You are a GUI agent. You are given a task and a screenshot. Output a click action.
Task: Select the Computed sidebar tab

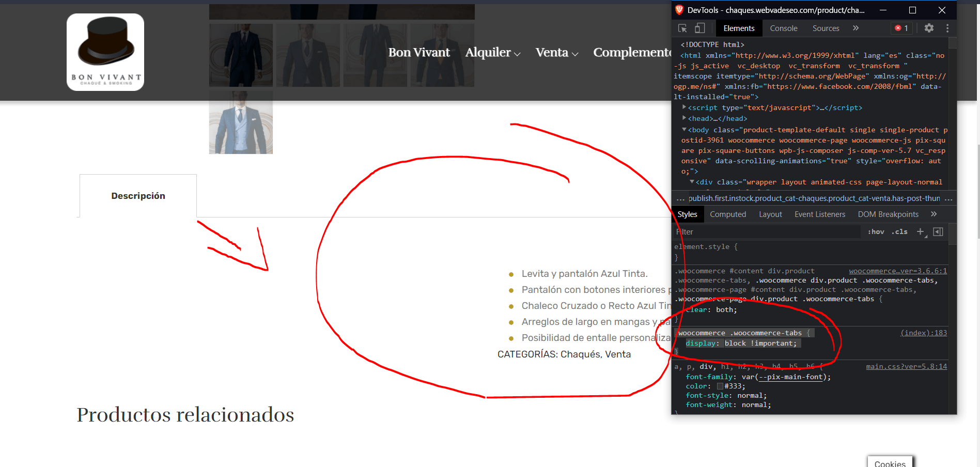tap(728, 214)
